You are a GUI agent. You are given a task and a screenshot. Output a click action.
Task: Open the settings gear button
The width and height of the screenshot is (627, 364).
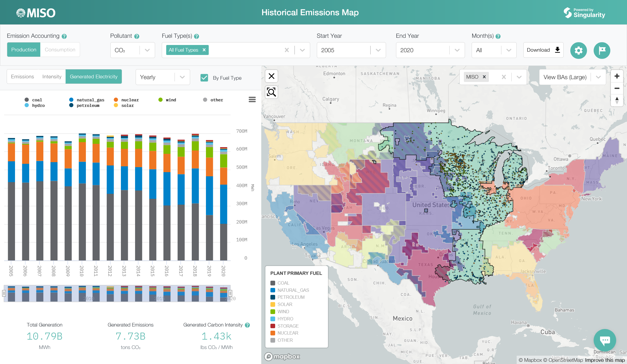pyautogui.click(x=578, y=50)
